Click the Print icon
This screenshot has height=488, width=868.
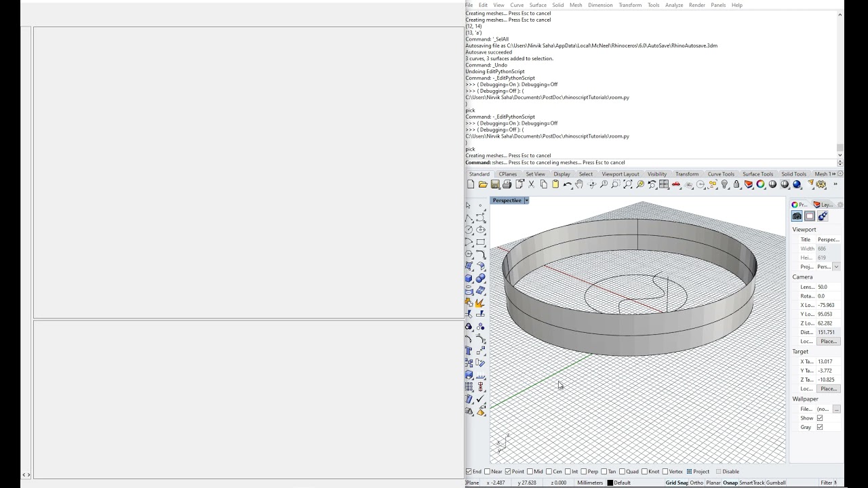[507, 184]
